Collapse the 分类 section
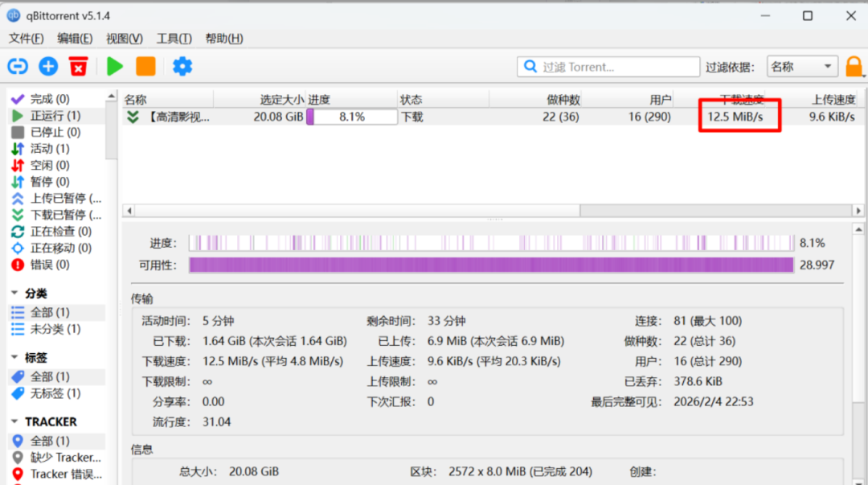The width and height of the screenshot is (868, 485). coord(14,293)
